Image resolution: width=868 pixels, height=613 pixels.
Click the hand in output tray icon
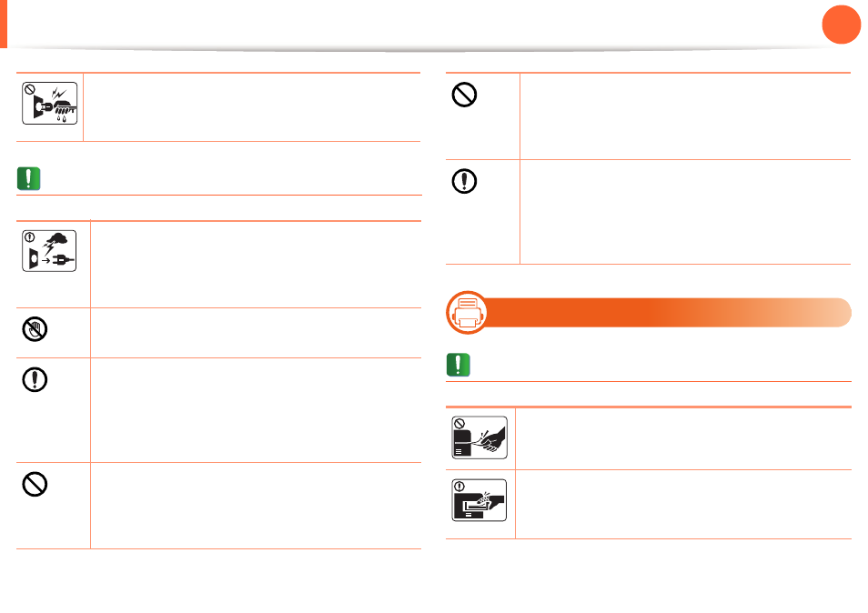(479, 500)
